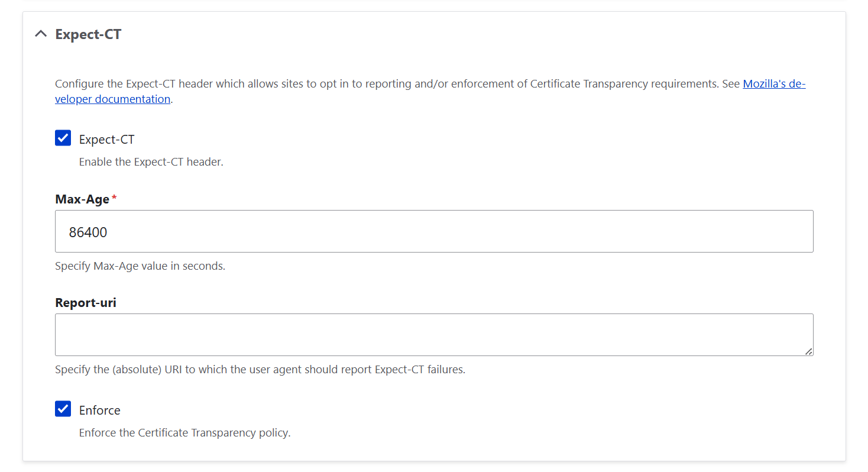The image size is (868, 472).
Task: Click the Expect-CT section heading text
Action: [x=88, y=34]
